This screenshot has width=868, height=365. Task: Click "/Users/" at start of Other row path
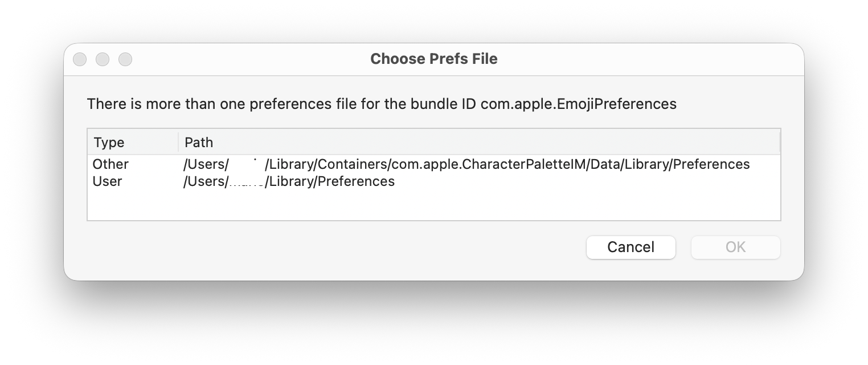pyautogui.click(x=206, y=164)
